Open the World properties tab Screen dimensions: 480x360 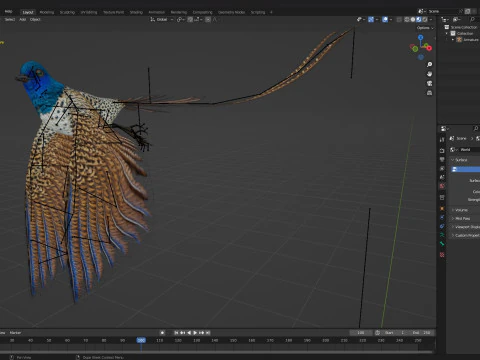tap(442, 186)
